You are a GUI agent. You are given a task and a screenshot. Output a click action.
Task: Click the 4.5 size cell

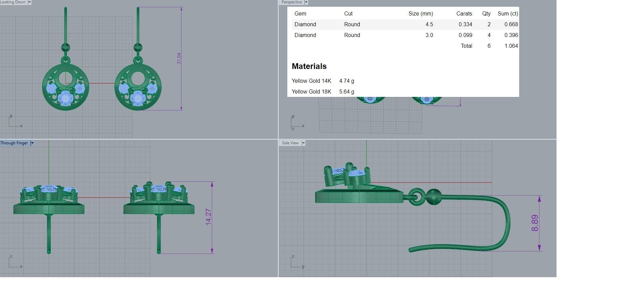(x=429, y=25)
